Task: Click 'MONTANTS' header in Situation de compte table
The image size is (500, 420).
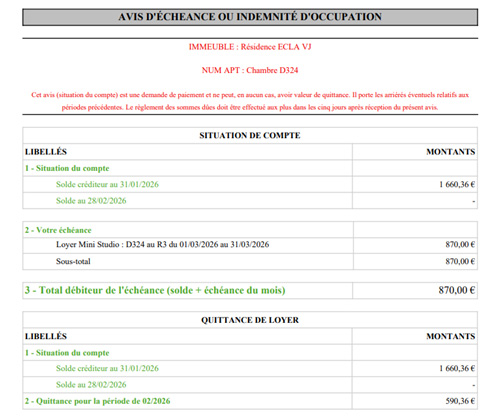Action: [451, 152]
